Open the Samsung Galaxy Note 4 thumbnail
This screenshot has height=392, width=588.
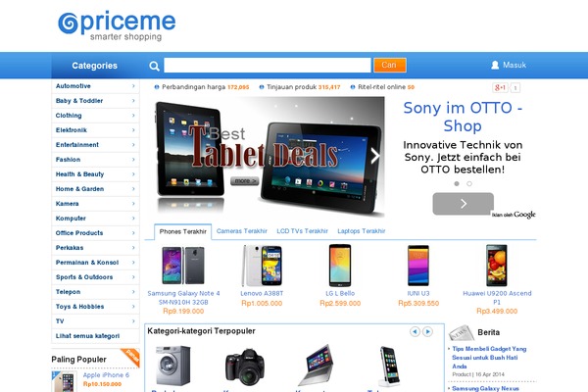[x=183, y=266]
